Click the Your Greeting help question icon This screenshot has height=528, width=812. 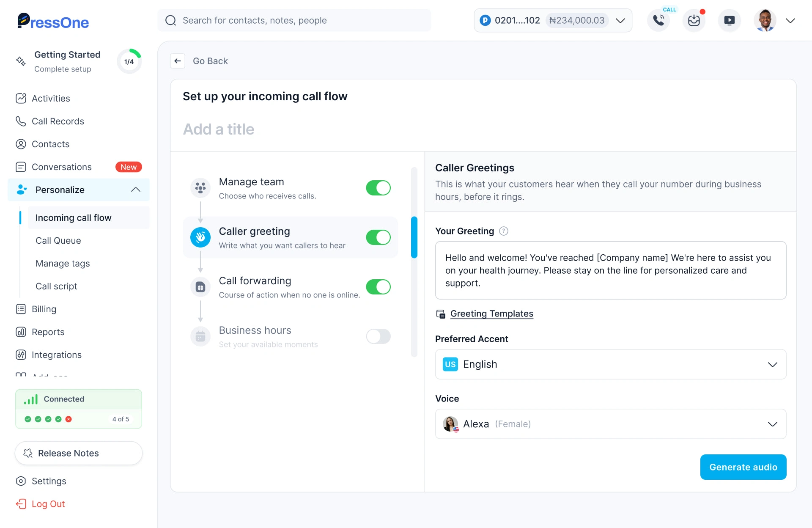pos(503,231)
